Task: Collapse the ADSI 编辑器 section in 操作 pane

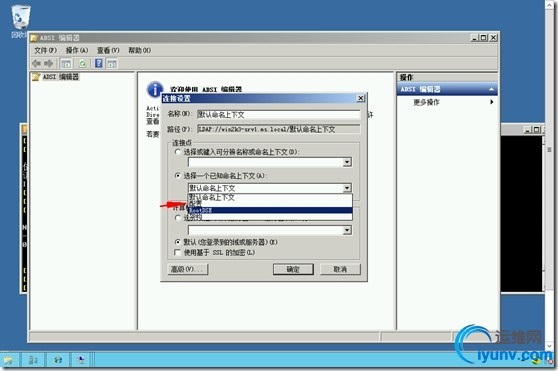Action: [x=491, y=89]
